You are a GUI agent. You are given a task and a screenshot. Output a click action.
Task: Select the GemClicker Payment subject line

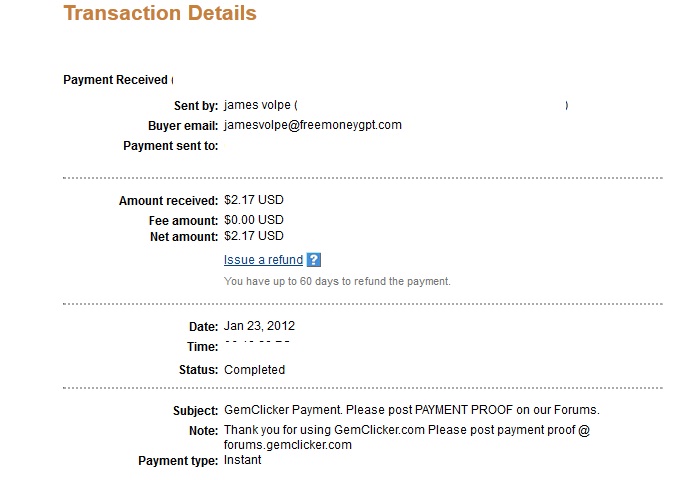click(411, 411)
